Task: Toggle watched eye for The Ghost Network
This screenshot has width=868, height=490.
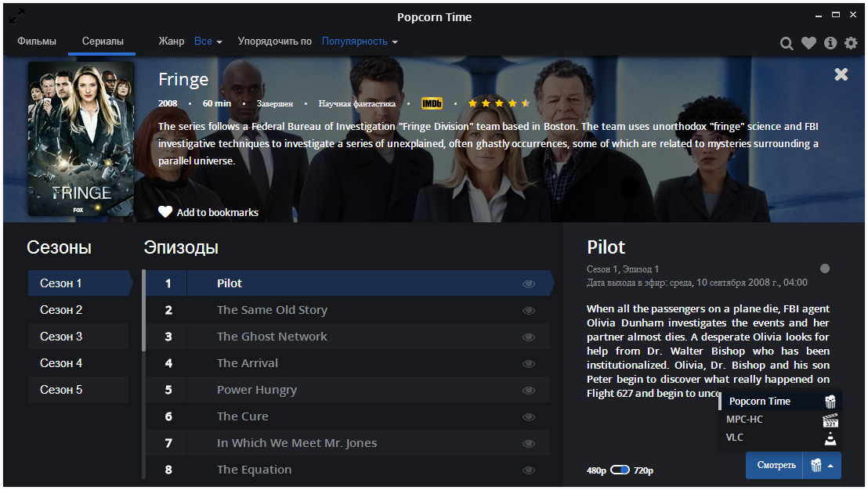Action: (x=529, y=337)
